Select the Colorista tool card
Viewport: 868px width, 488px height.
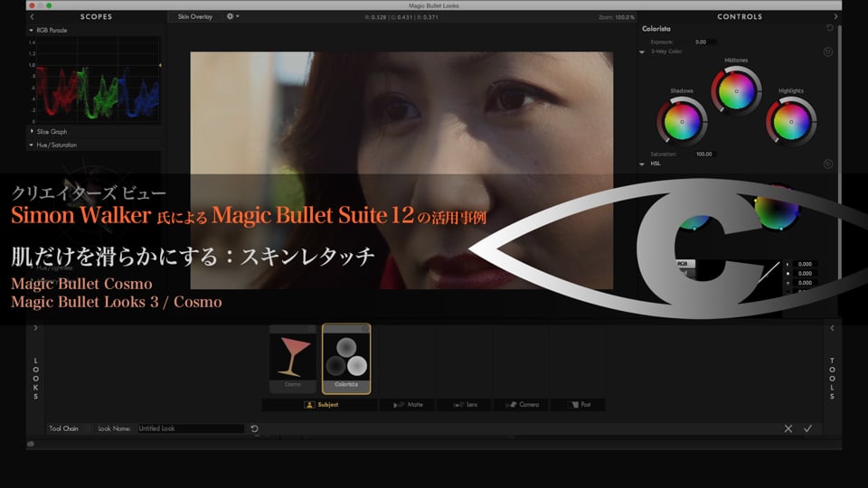point(346,359)
